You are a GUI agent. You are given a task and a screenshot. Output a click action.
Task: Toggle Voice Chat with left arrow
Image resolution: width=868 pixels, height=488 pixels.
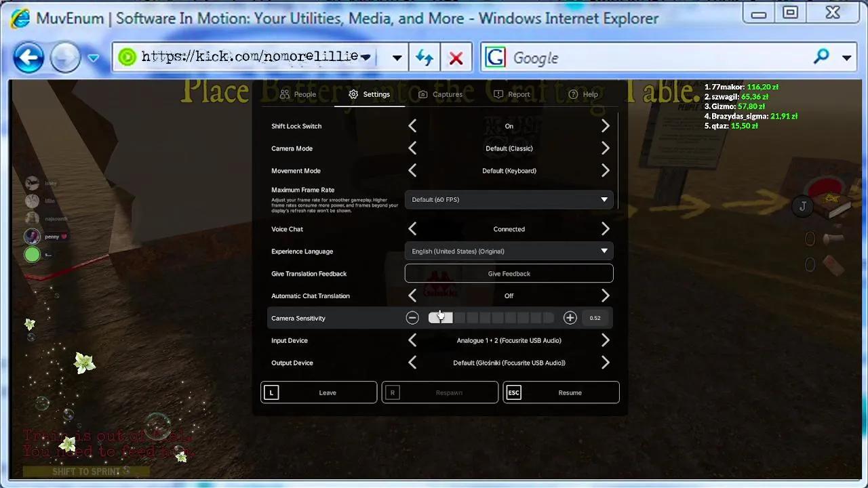(x=412, y=229)
